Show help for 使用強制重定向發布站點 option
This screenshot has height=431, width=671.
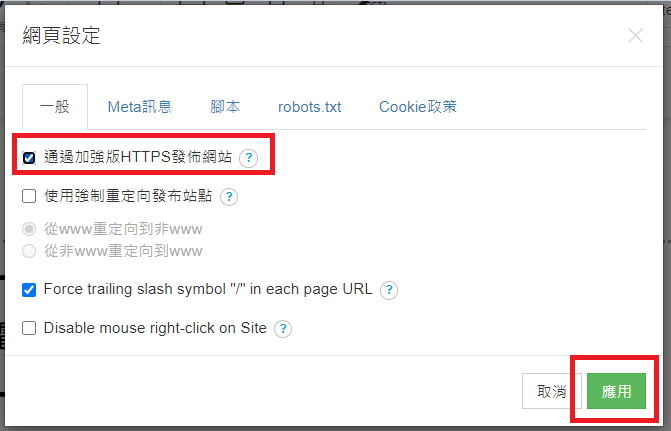point(229,197)
